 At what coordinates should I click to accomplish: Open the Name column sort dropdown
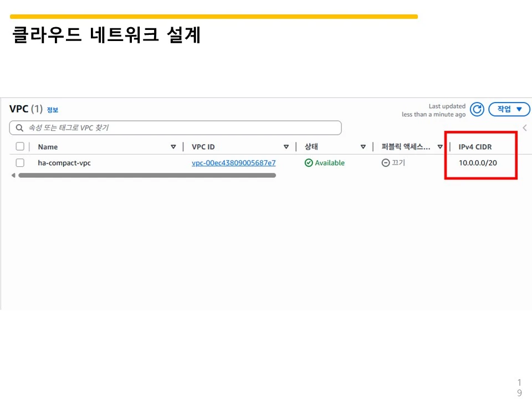click(x=173, y=147)
